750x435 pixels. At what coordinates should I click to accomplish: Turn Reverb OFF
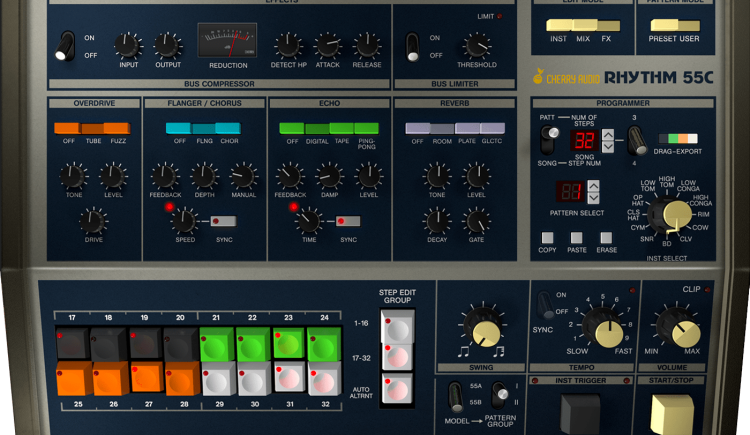tap(418, 128)
